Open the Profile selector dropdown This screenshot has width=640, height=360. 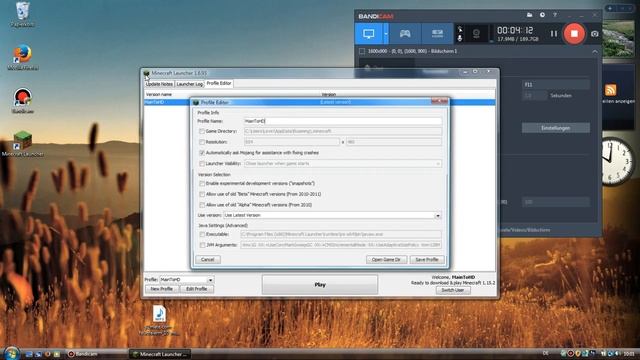click(x=186, y=280)
